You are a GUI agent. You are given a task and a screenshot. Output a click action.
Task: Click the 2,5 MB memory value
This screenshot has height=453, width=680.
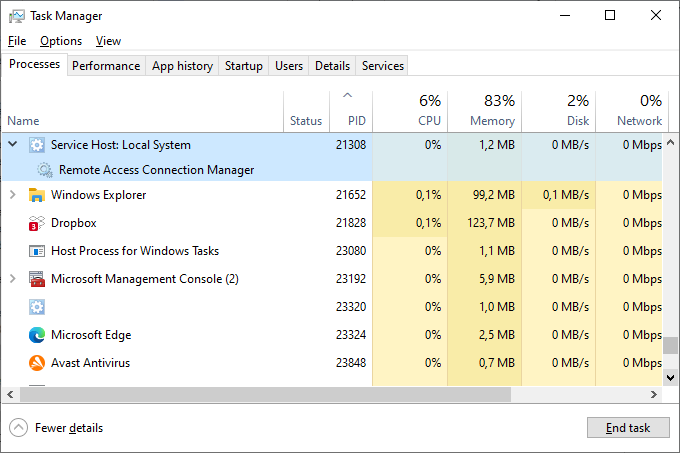point(497,335)
